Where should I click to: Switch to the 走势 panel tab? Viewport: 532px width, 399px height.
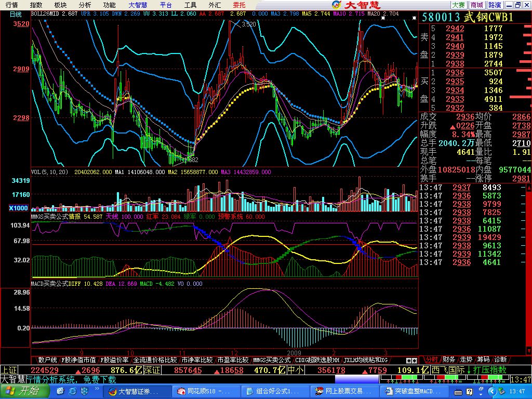click(466, 360)
